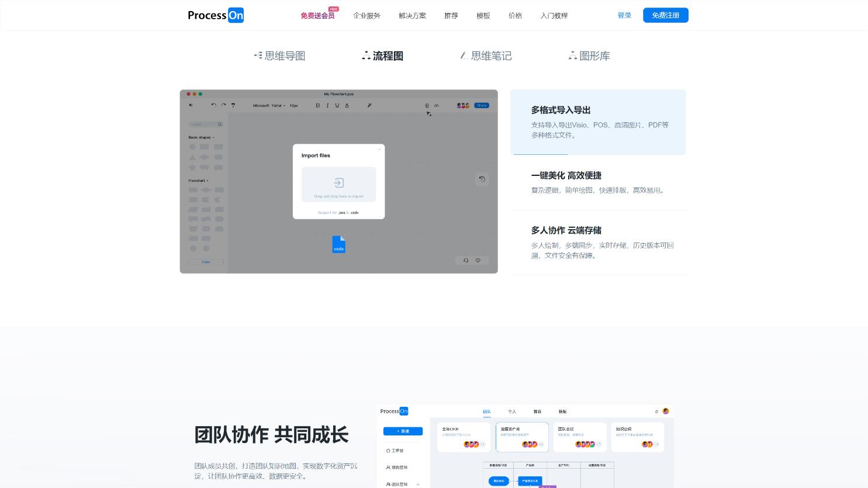Toggle italic in the flowchart preview toolbar
The height and width of the screenshot is (488, 868).
pos(327,105)
